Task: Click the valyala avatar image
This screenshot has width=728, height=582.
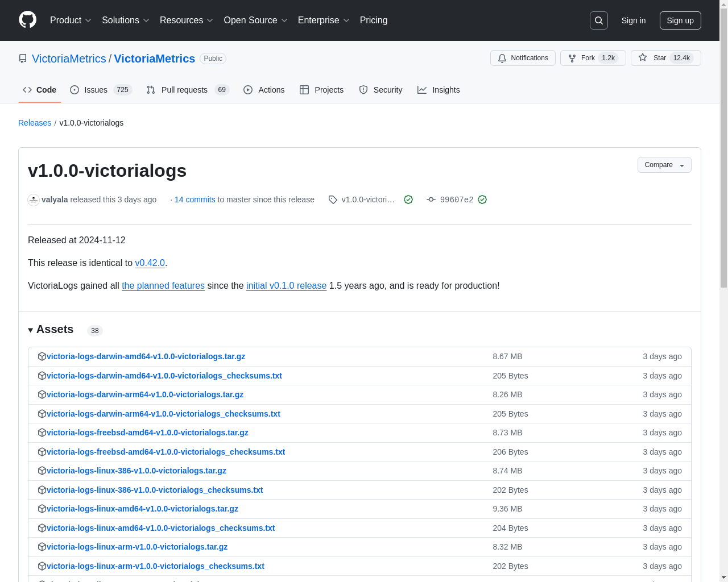Action: [x=34, y=199]
